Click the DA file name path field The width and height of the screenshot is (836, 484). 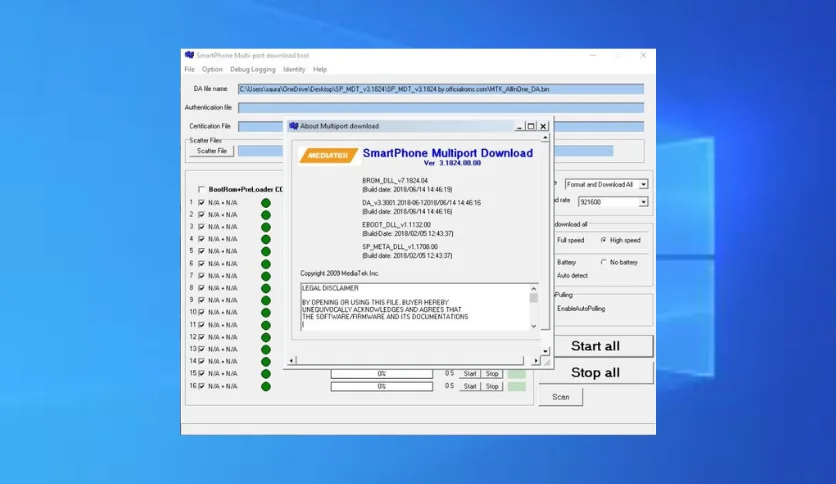coord(441,89)
